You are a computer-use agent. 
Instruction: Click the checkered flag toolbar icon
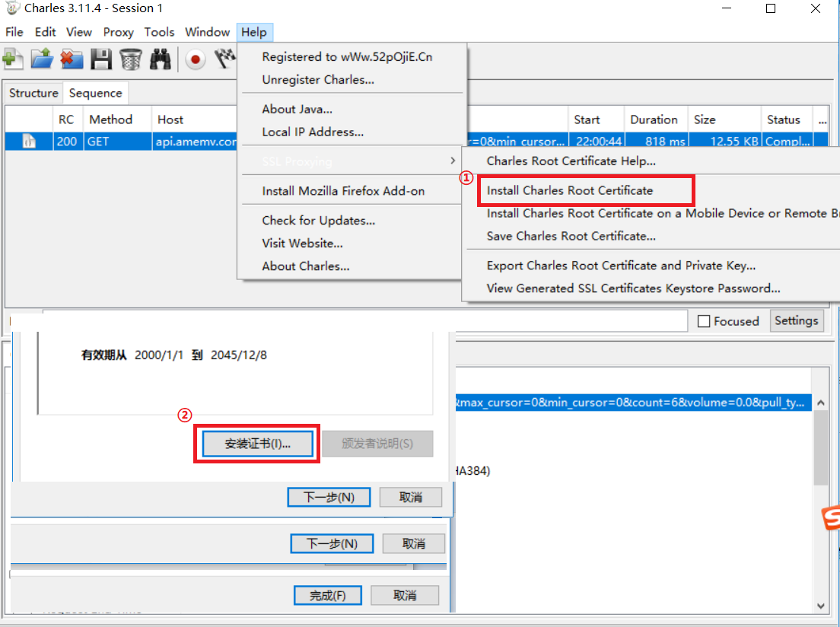tap(225, 59)
